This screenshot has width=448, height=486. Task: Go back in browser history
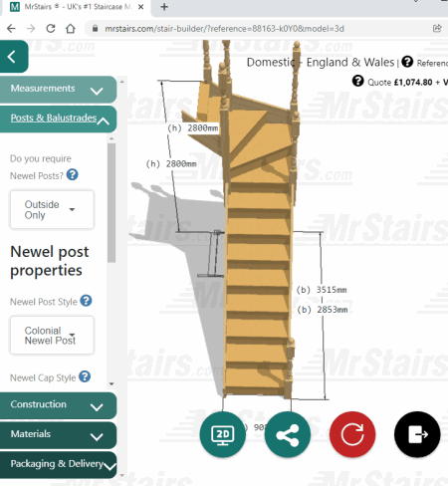pos(11,29)
